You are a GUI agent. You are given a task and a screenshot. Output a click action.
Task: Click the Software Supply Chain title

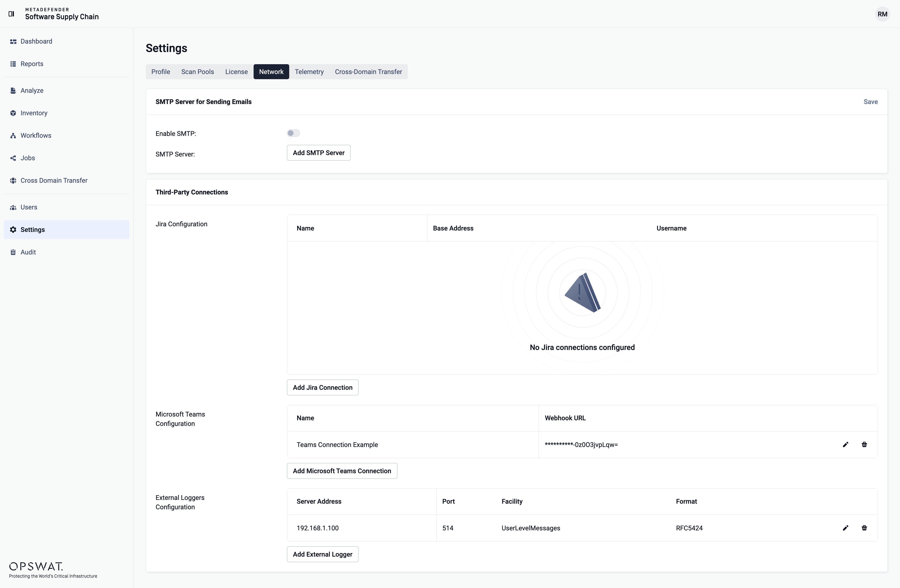[x=62, y=17]
